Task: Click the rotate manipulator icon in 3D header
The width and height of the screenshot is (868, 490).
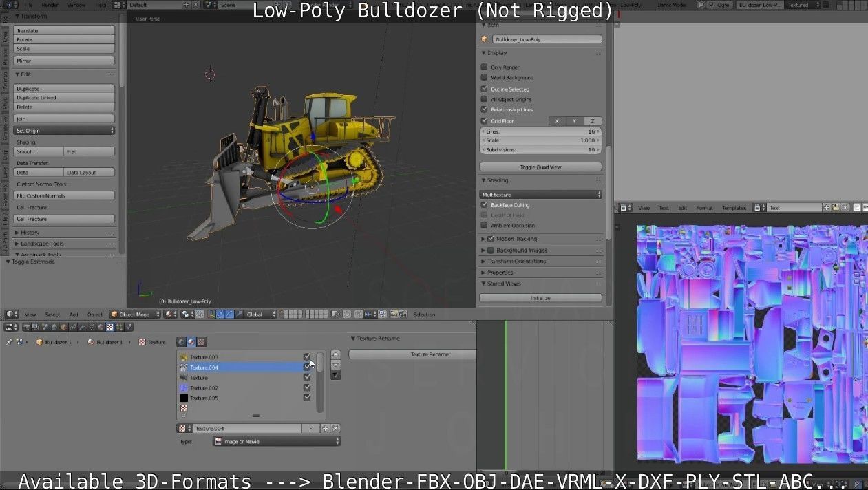Action: click(230, 314)
